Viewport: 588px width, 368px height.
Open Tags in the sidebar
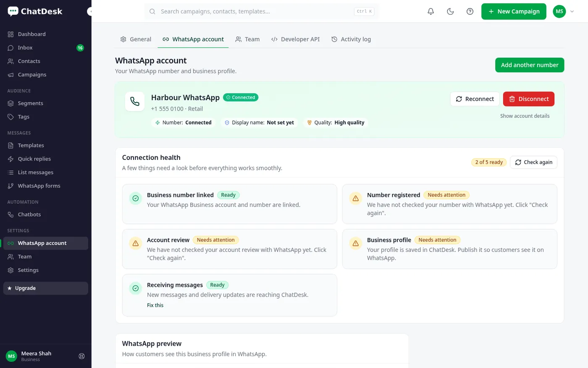(46, 116)
